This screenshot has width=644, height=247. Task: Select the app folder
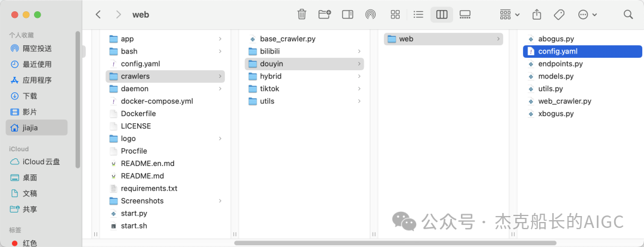point(165,39)
